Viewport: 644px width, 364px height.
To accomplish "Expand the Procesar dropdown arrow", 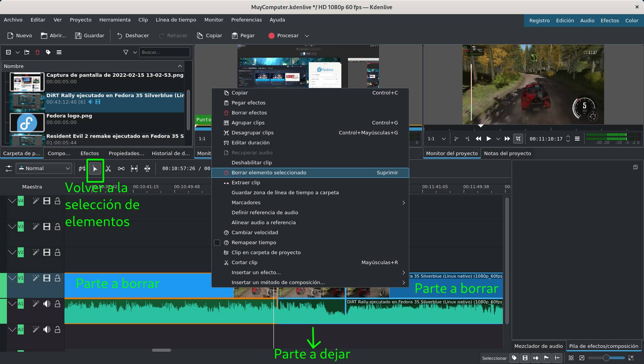I will (307, 36).
